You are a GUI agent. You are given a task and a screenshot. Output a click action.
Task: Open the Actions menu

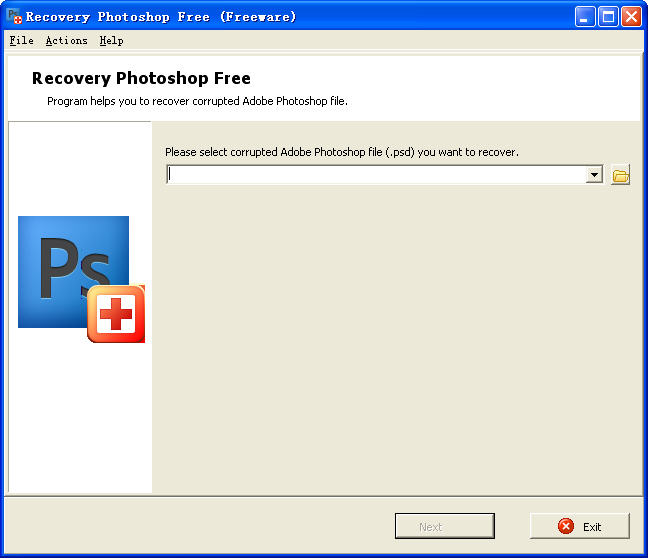click(66, 41)
